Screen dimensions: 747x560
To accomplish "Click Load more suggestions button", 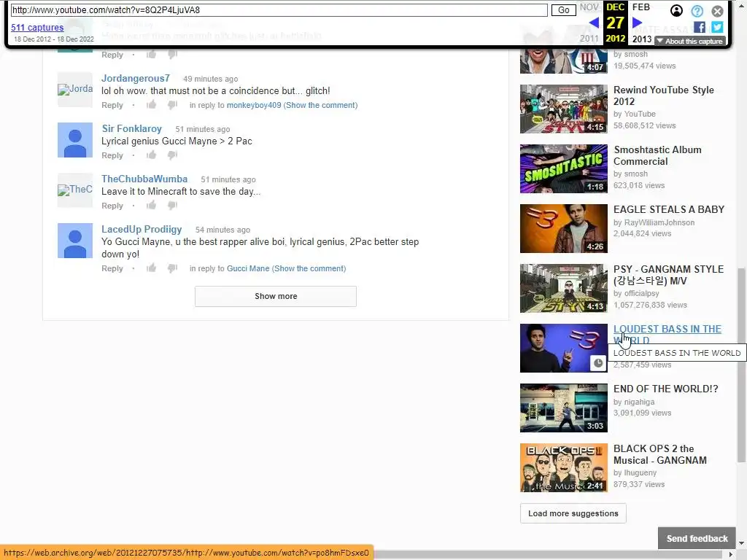I will pyautogui.click(x=573, y=513).
